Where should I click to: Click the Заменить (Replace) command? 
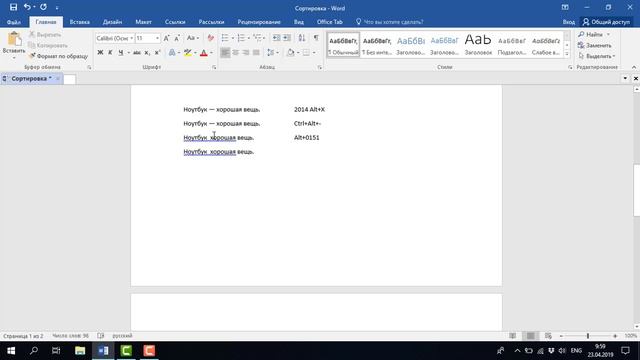click(x=594, y=45)
